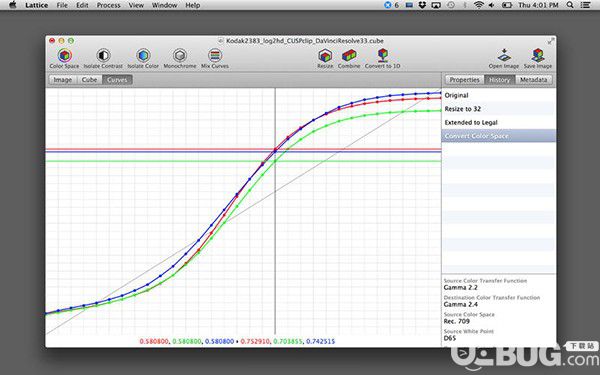The width and height of the screenshot is (600, 375).
Task: Click the red output value 0.752910
Action: point(255,341)
